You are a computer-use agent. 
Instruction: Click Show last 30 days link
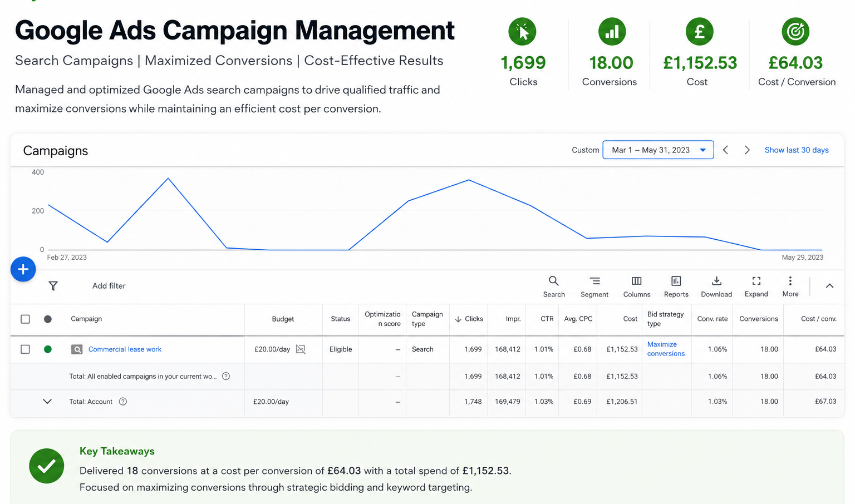click(x=797, y=150)
